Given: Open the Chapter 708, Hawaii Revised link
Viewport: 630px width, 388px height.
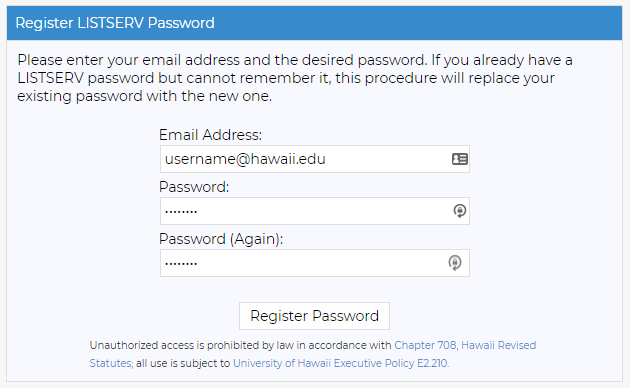Looking at the screenshot, I should click(465, 345).
